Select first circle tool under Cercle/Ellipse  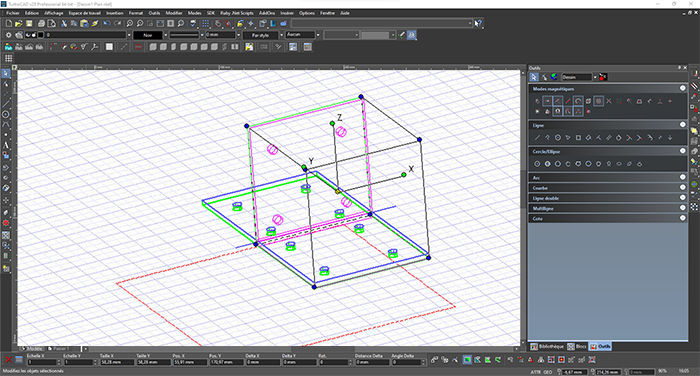(537, 164)
